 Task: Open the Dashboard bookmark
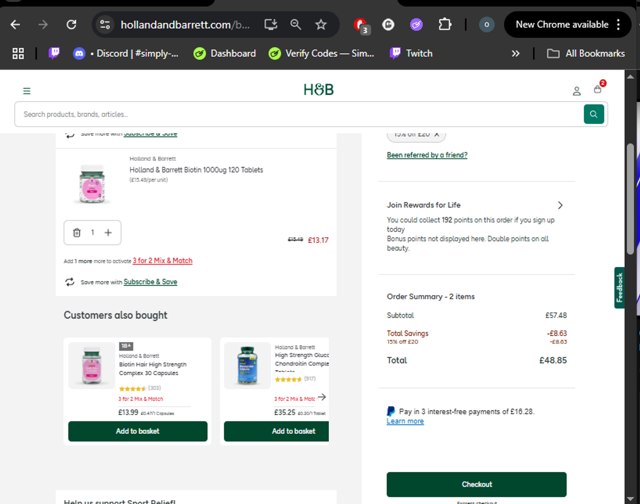pyautogui.click(x=225, y=53)
